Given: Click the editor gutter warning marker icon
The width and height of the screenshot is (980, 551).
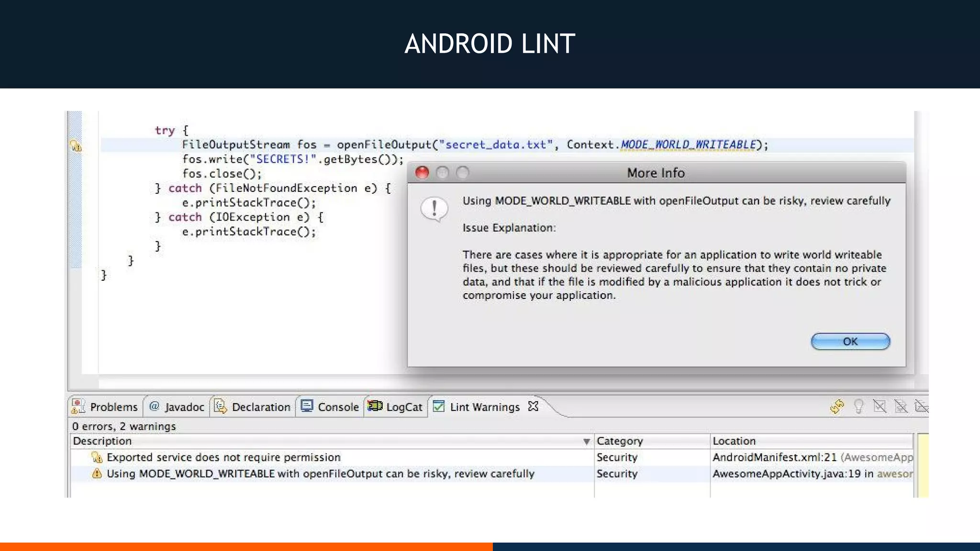Looking at the screenshot, I should (x=76, y=145).
